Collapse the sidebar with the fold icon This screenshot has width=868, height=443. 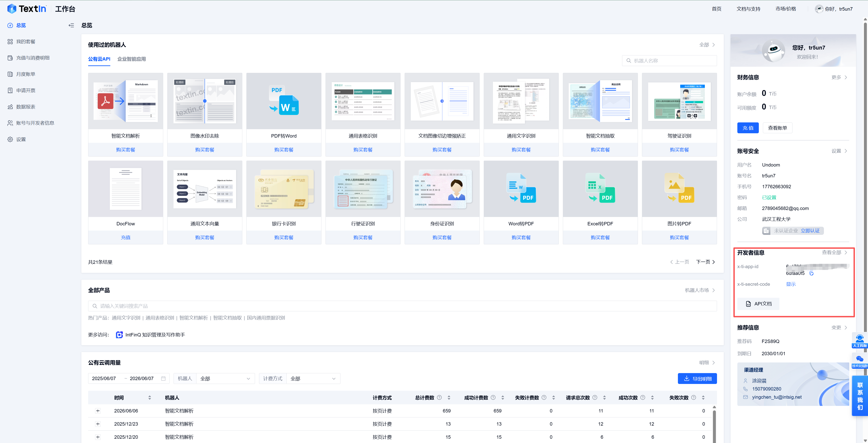[71, 25]
